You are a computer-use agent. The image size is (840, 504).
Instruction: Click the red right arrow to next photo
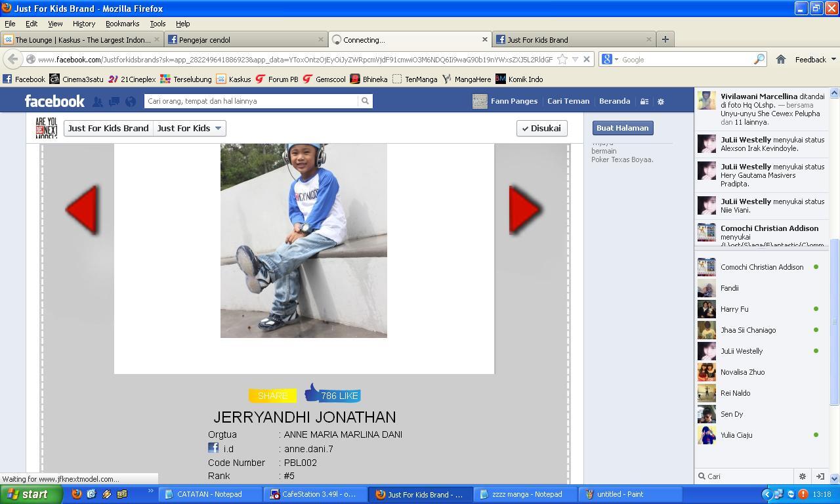click(x=525, y=210)
